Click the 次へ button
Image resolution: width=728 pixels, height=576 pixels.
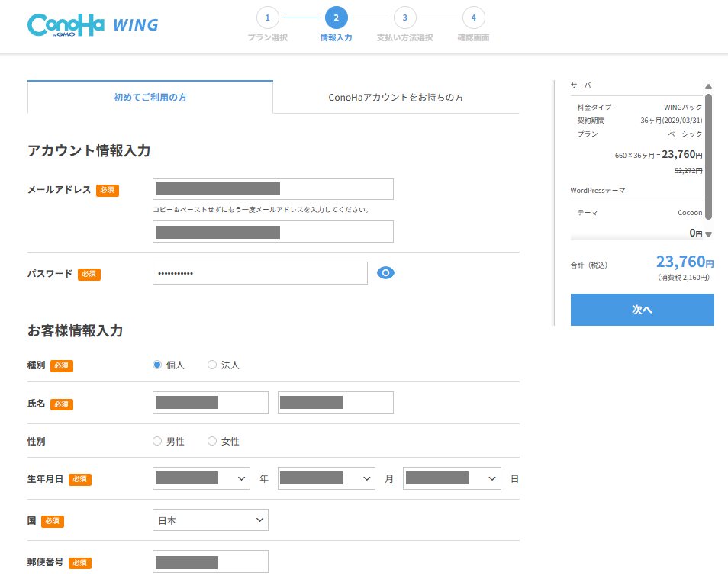(x=642, y=310)
